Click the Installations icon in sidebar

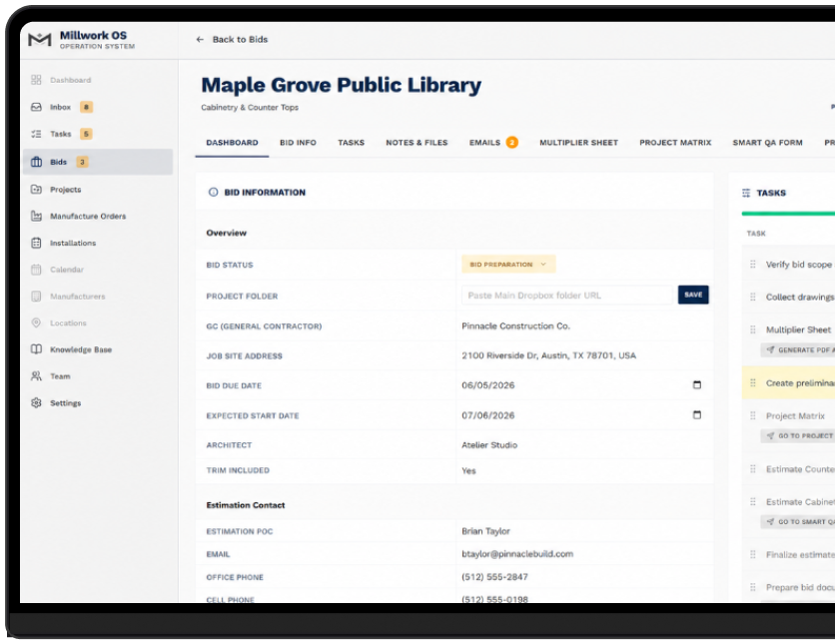pyautogui.click(x=36, y=244)
